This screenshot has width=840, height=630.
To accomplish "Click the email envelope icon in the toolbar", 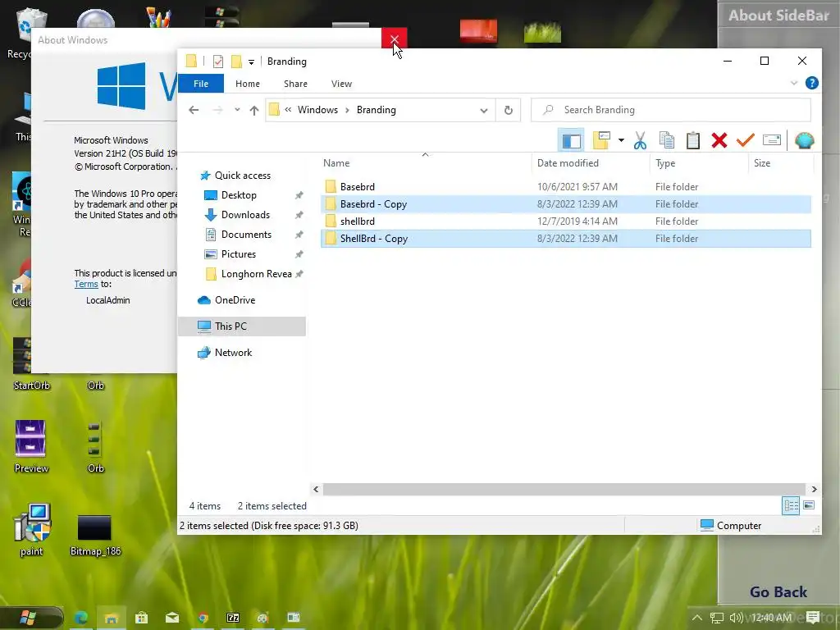I will click(x=771, y=140).
